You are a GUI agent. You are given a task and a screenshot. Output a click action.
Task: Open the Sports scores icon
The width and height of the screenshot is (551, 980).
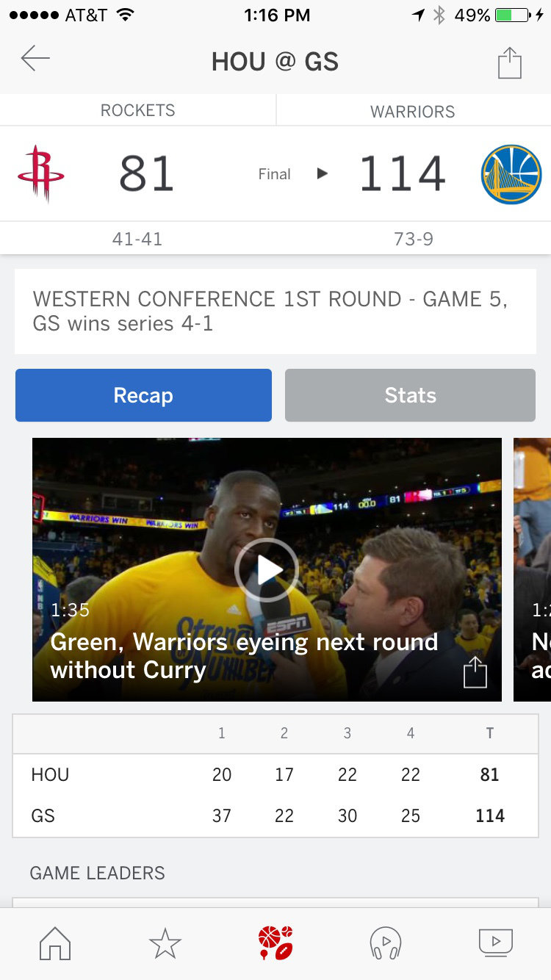pyautogui.click(x=275, y=943)
